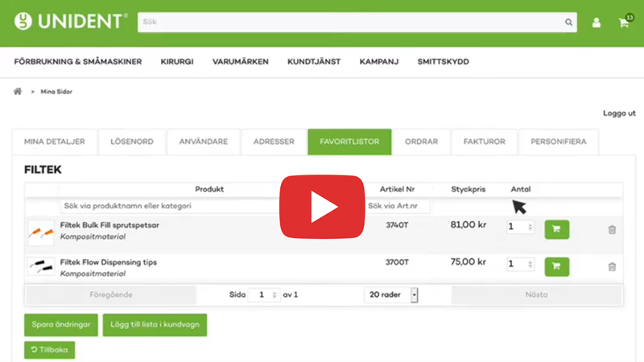Screen dimensions: 644x362
Task: Open Kirurgi menu in navigation bar
Action: pos(177,62)
